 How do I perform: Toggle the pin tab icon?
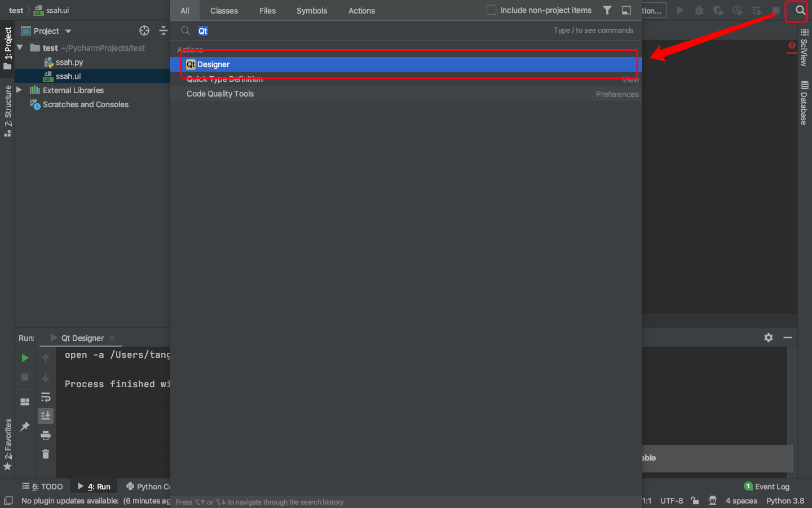pyautogui.click(x=25, y=427)
